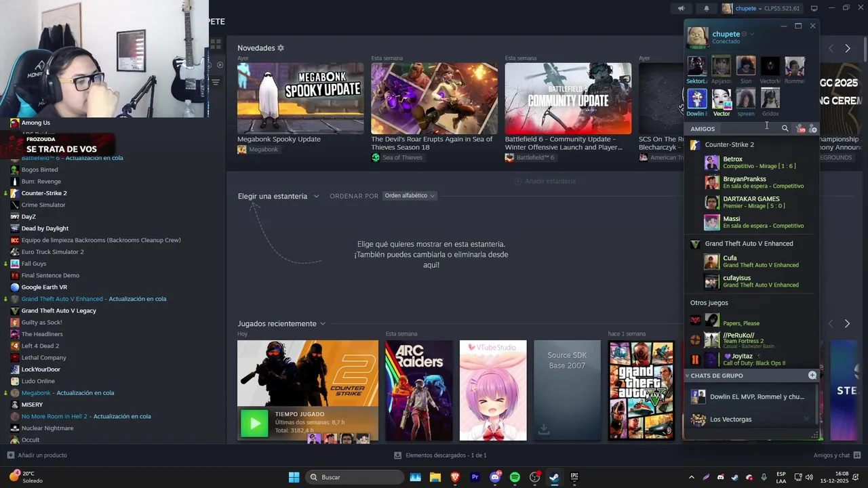
Task: Open Premiere Pro from the taskbar
Action: coord(475,477)
